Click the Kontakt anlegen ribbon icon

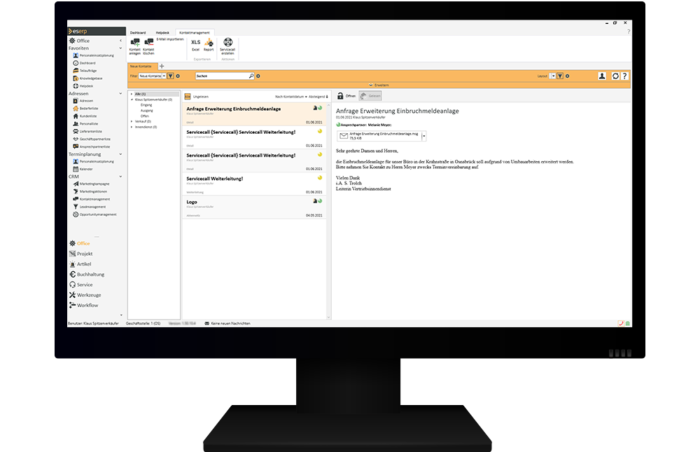[134, 43]
